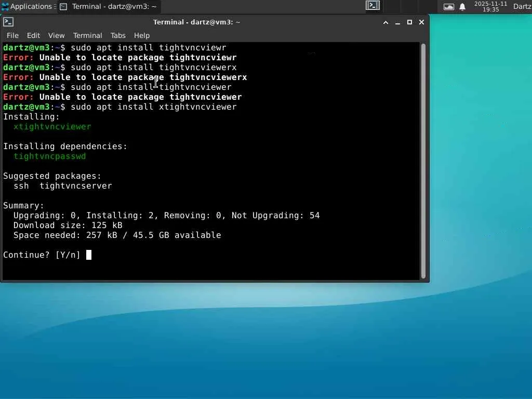Click the green 'tightvncpasswd' dependency name
The width and height of the screenshot is (532, 399).
click(x=50, y=156)
